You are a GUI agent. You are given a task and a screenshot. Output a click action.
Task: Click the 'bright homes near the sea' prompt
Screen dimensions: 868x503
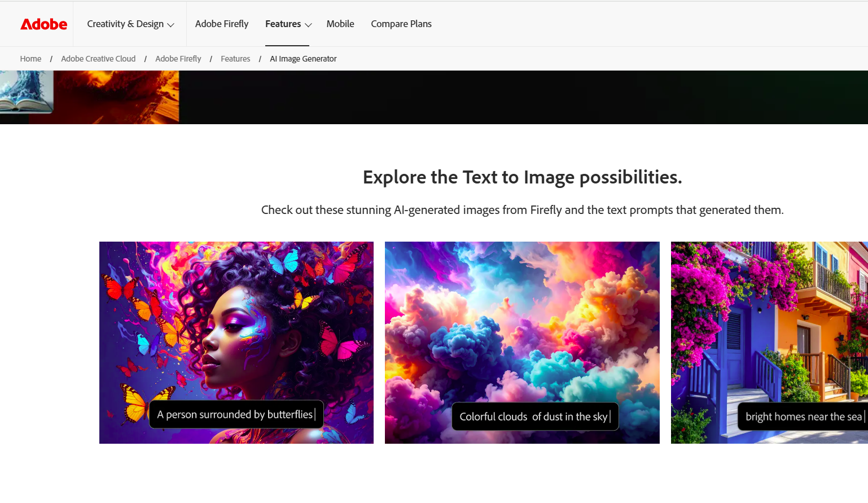pyautogui.click(x=803, y=417)
